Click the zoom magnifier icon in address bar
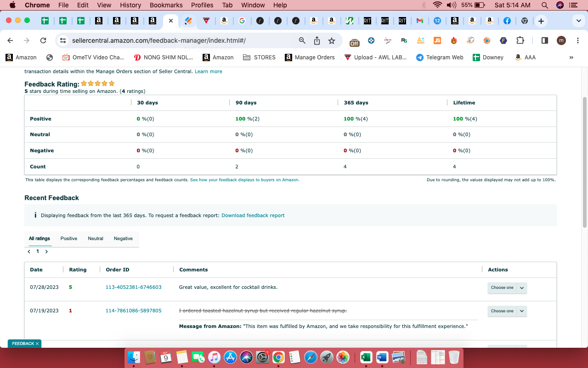Screen dimensions: 588x368 302,40
